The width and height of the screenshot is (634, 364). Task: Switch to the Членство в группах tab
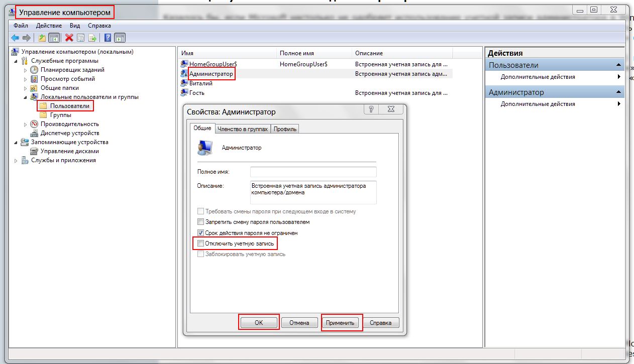[243, 129]
